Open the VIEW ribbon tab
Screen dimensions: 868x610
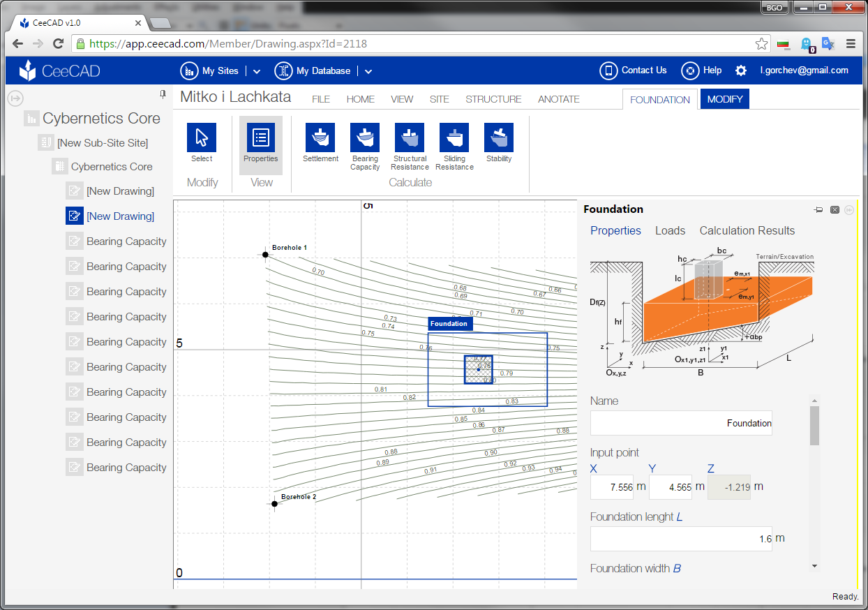(x=402, y=99)
